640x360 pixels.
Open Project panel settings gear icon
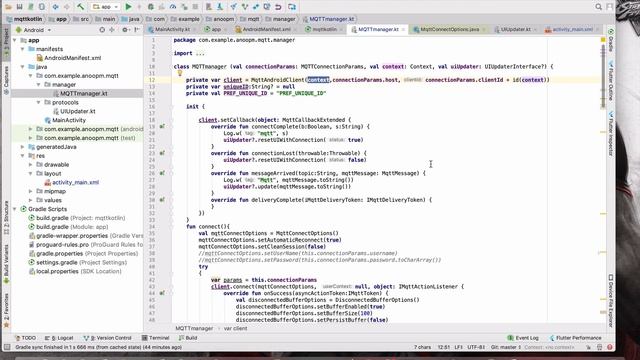point(125,30)
